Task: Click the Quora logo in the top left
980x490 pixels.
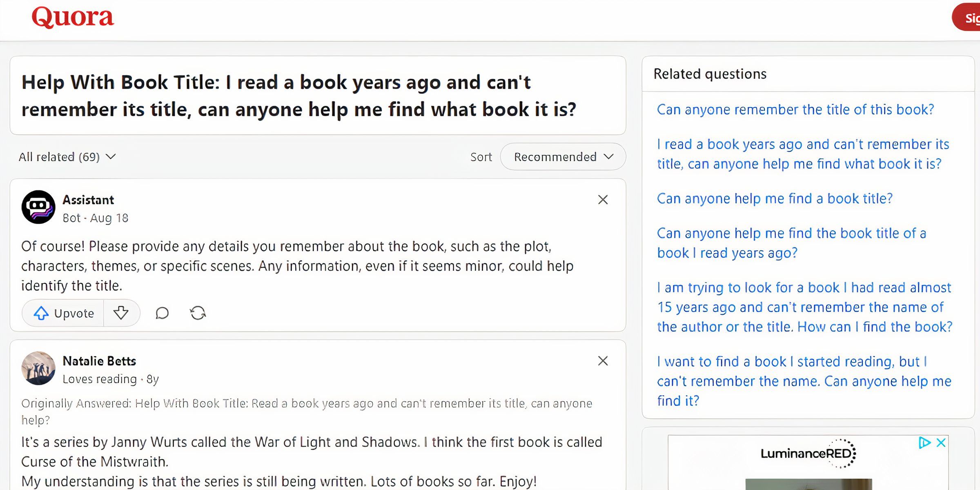Action: [x=72, y=18]
